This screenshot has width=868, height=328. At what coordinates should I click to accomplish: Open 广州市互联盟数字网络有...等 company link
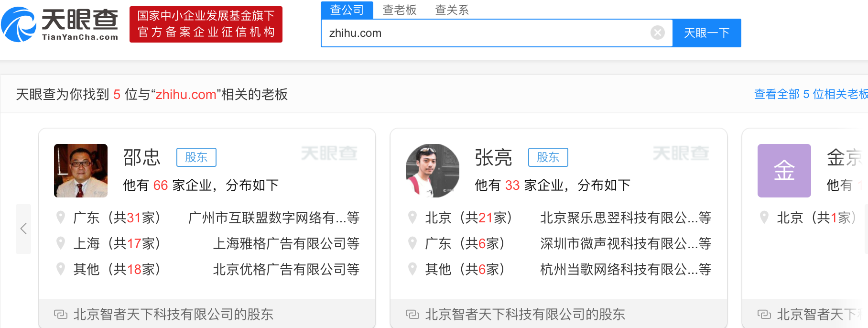[x=274, y=218]
